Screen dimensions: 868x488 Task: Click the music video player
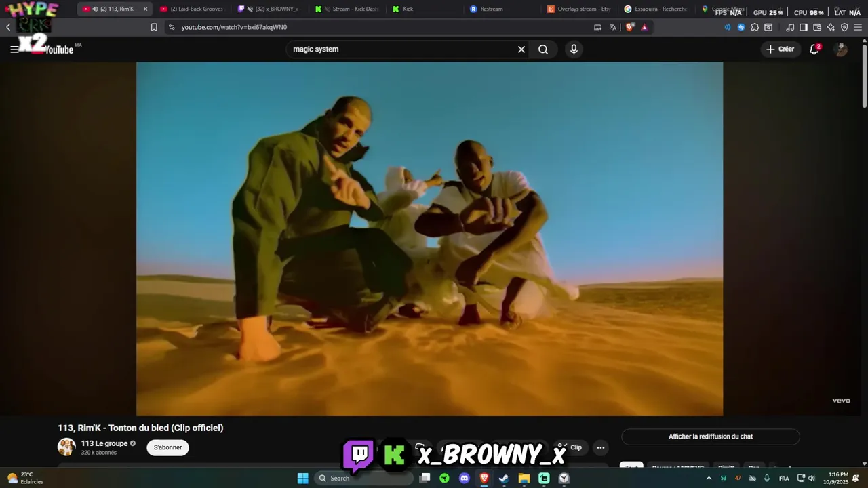point(429,239)
